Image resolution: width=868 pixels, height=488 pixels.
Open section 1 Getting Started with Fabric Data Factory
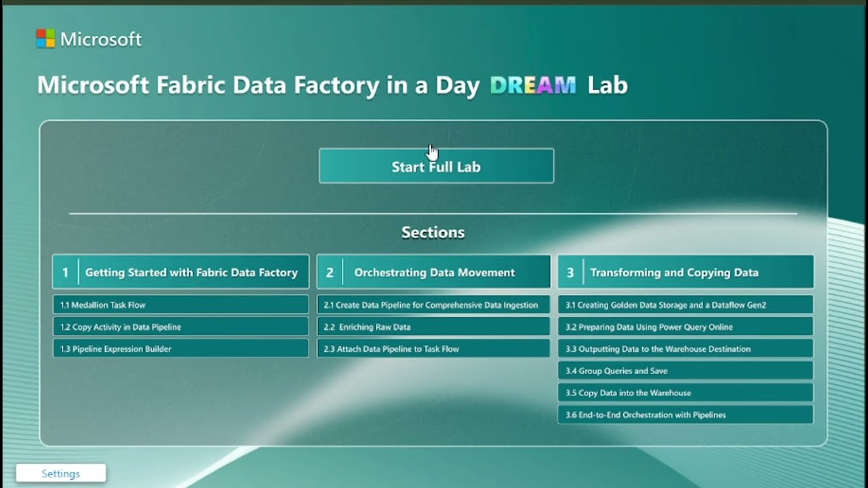pos(180,272)
